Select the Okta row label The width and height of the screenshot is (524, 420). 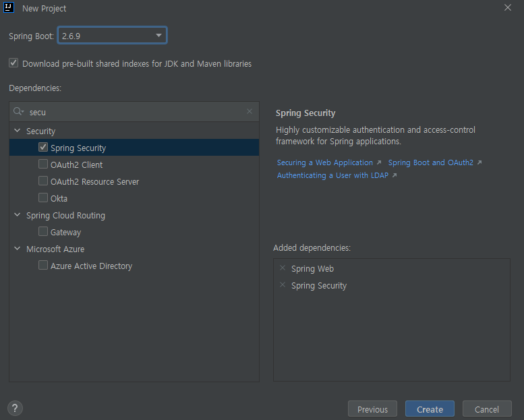point(59,199)
